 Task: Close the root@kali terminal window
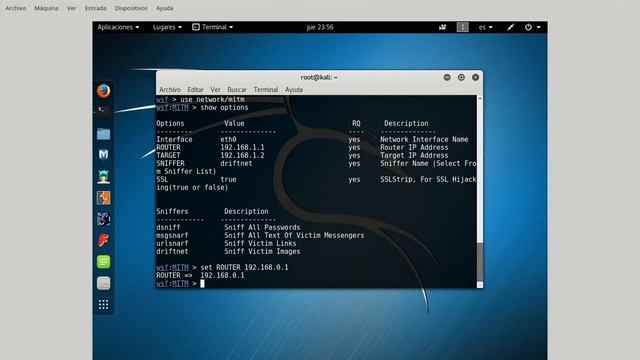pos(476,77)
